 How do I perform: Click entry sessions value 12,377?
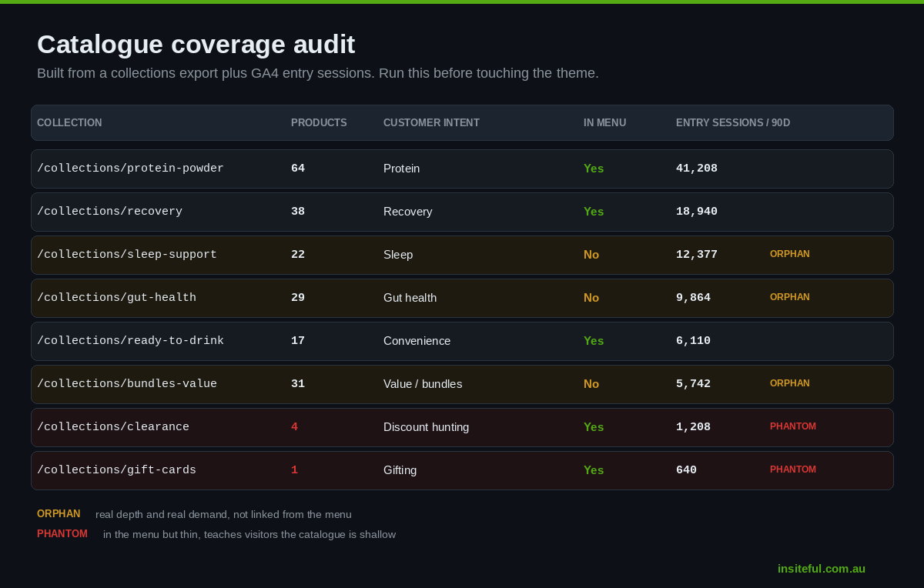[697, 255]
